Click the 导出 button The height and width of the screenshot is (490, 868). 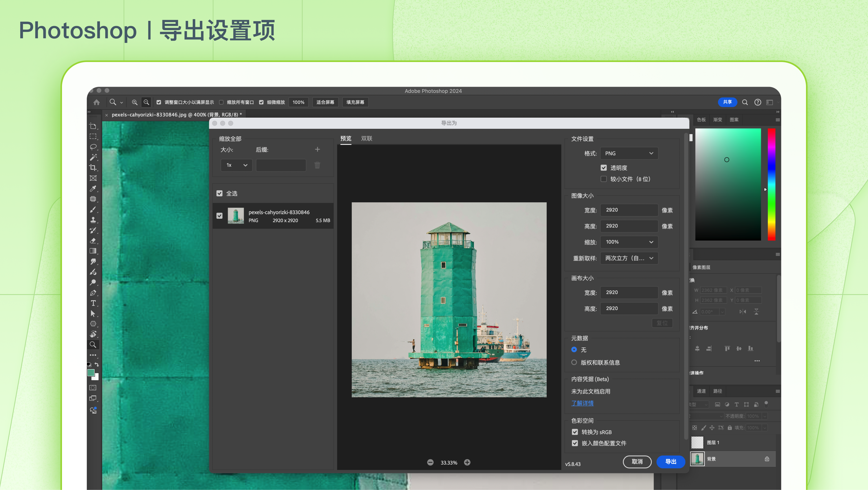(x=670, y=462)
